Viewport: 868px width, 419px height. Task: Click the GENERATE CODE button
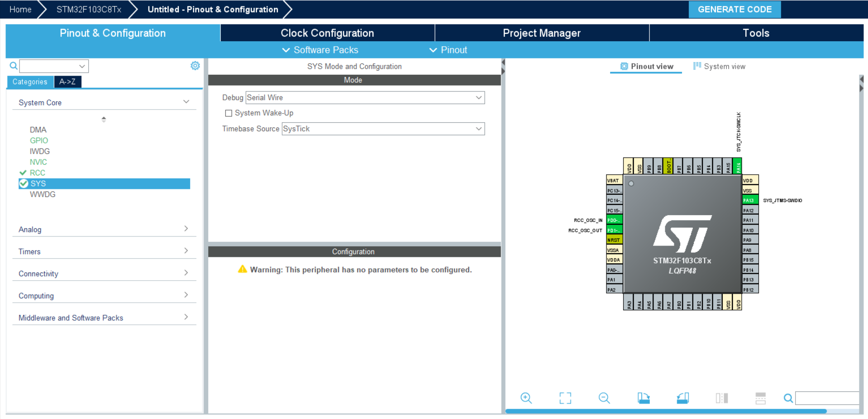point(734,9)
